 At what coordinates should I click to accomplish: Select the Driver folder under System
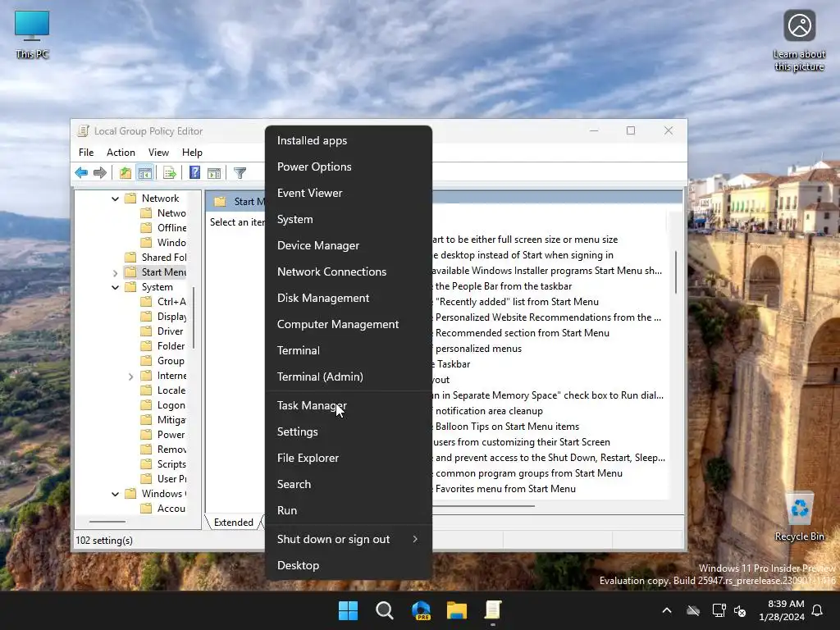(162, 331)
